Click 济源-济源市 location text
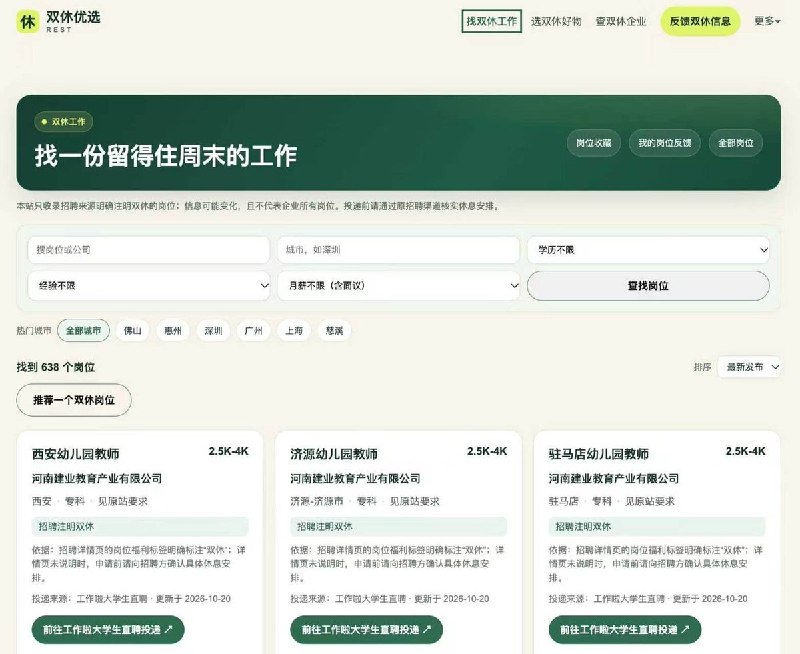The height and width of the screenshot is (654, 800). [317, 501]
